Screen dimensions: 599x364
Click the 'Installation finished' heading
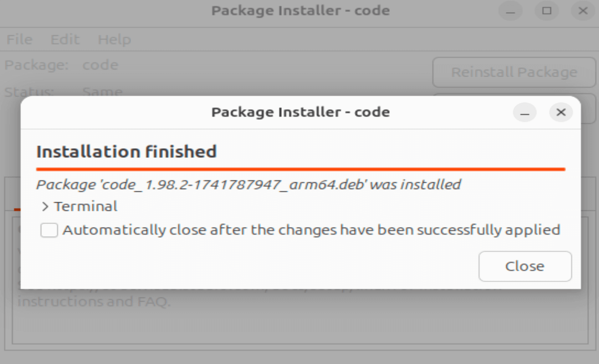[126, 152]
